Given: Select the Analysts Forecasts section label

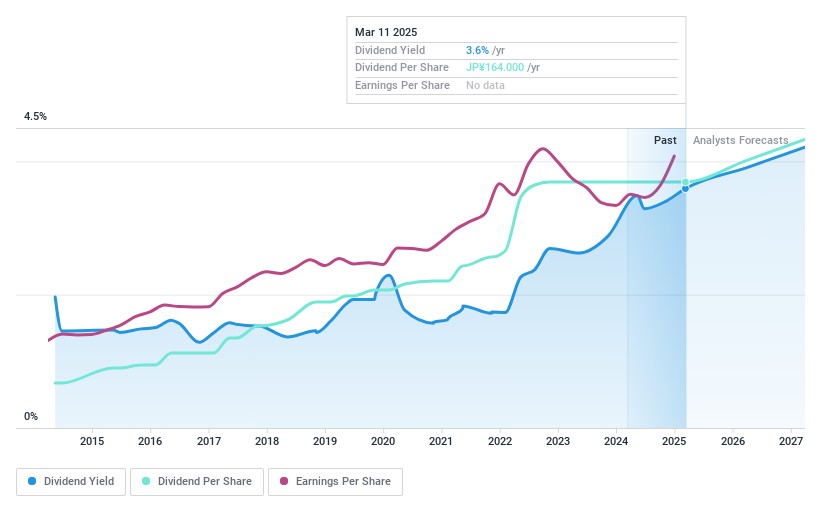Looking at the screenshot, I should (740, 140).
